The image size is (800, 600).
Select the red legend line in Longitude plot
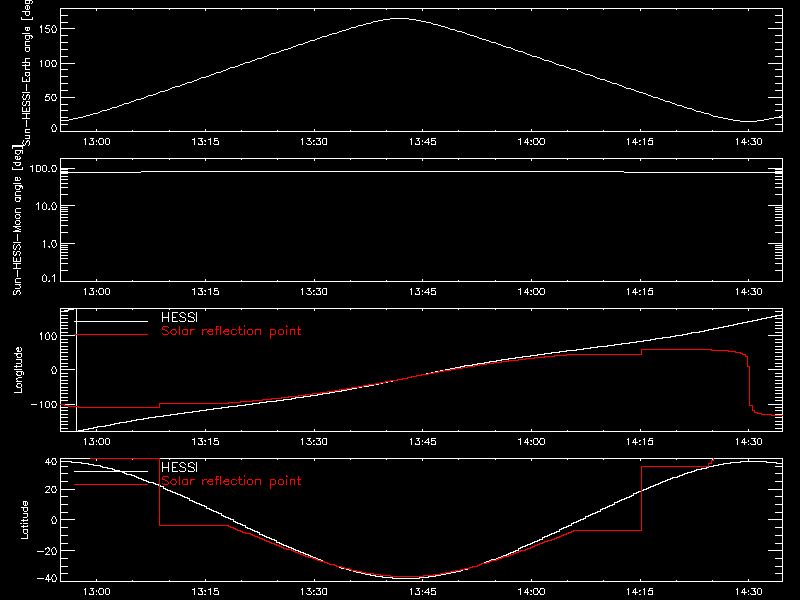(111, 335)
